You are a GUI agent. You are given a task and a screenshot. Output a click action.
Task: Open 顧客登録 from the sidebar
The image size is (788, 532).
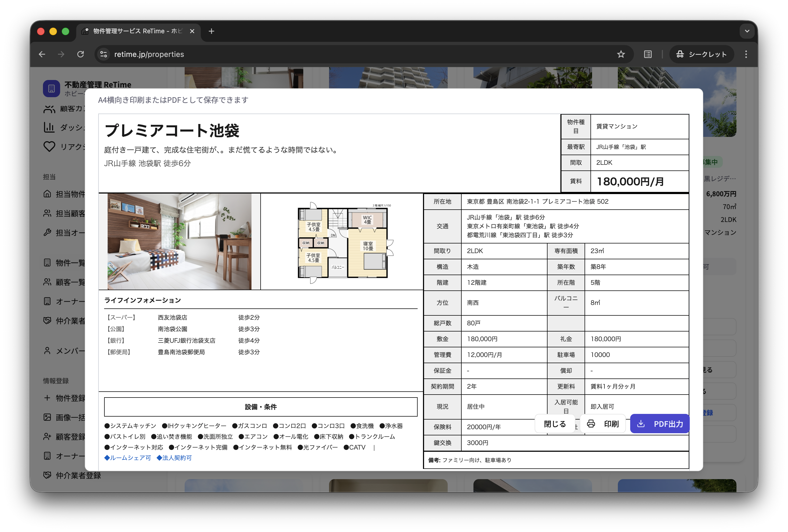[x=48, y=437]
